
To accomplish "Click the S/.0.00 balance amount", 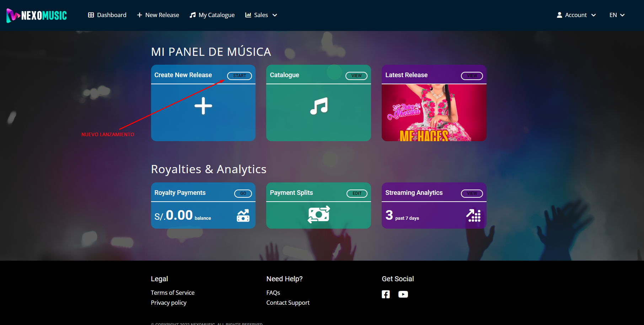I will coord(183,215).
